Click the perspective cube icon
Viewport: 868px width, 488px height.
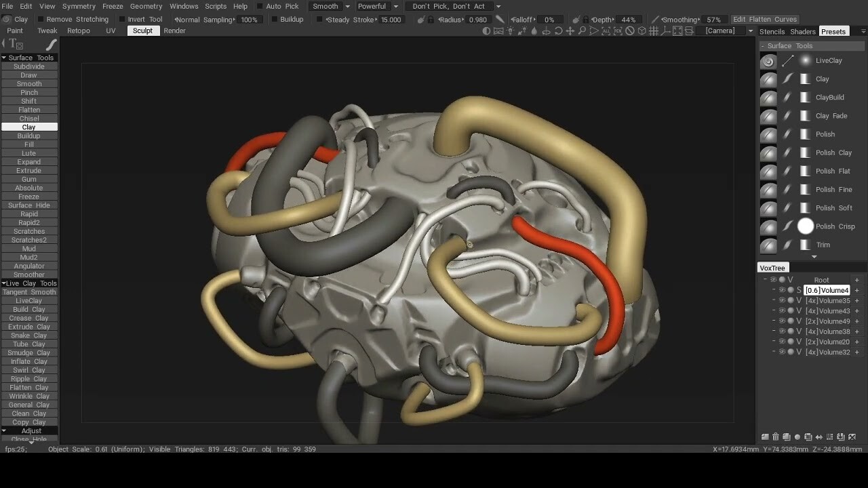pyautogui.click(x=642, y=30)
